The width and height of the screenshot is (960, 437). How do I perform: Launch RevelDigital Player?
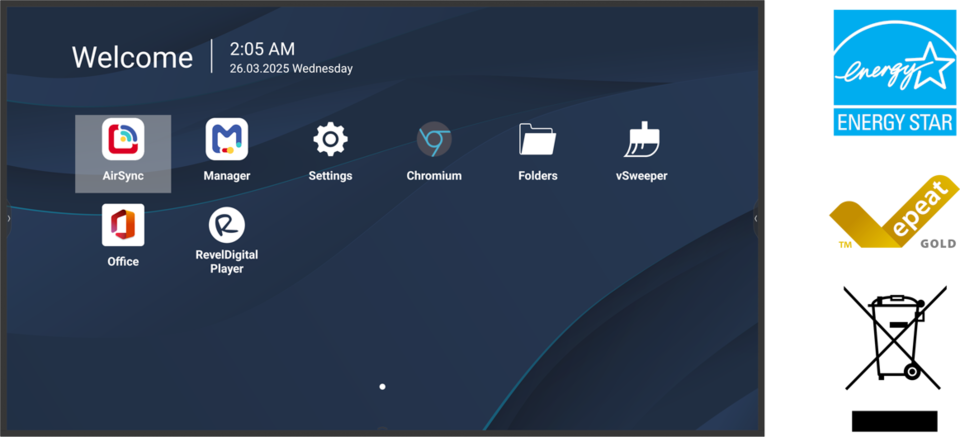point(227,226)
